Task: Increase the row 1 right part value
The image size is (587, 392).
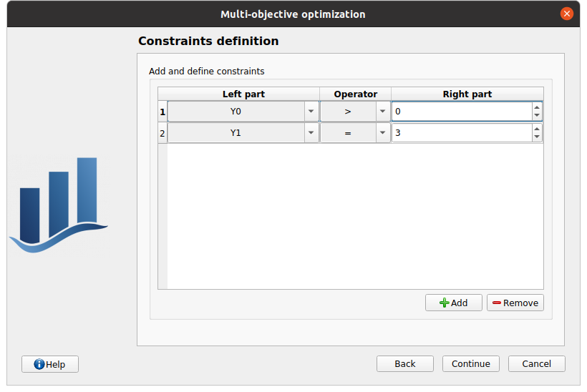Action: pos(537,108)
